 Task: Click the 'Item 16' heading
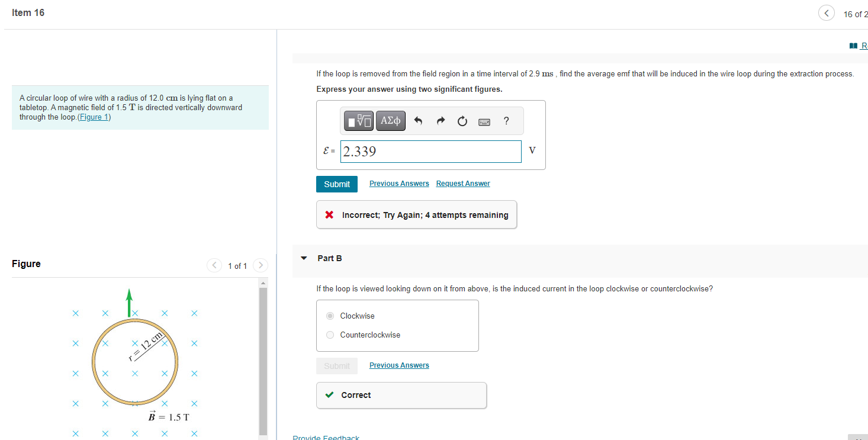(28, 13)
